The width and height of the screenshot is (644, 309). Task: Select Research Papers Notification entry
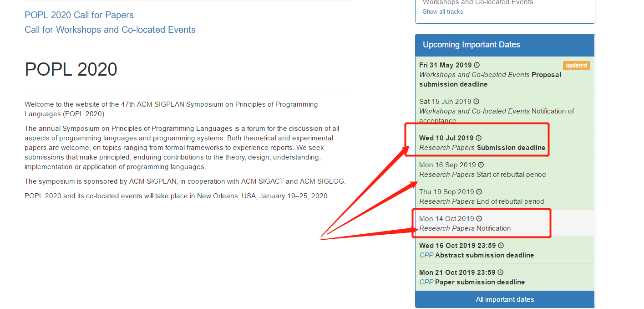click(x=505, y=223)
